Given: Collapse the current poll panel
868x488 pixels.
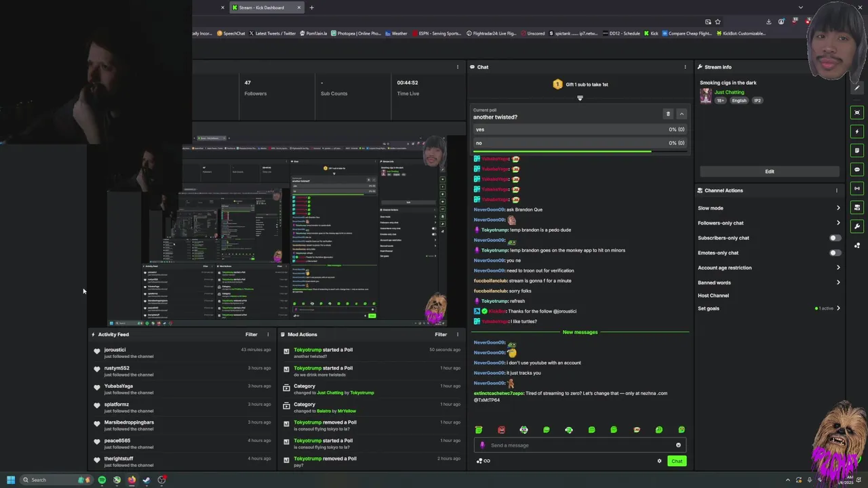Looking at the screenshot, I should click(682, 114).
